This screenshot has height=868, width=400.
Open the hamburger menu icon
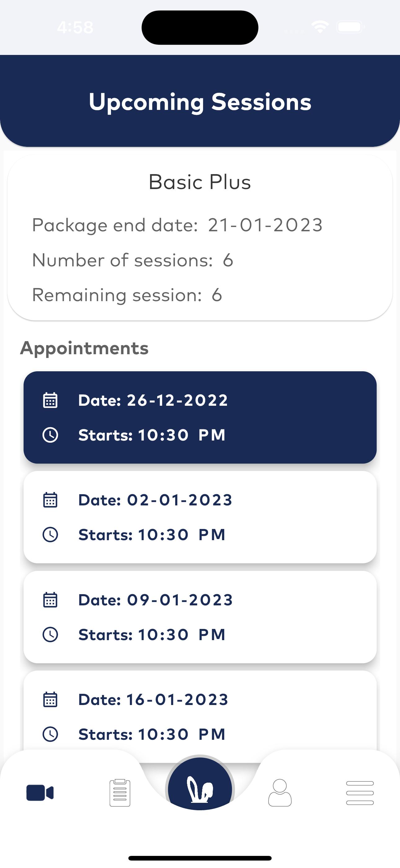click(360, 793)
